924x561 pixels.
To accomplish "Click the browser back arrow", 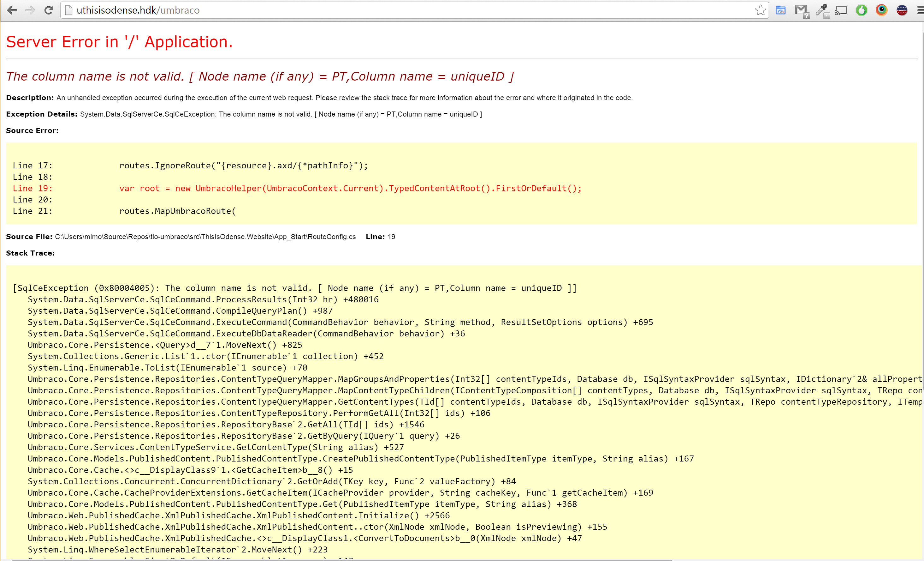I will click(x=12, y=10).
